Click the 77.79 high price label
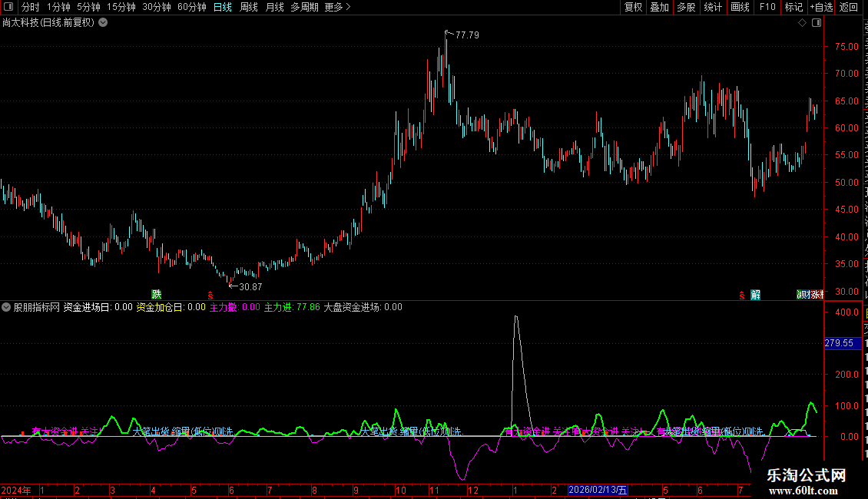Viewport: 868px width, 499px height. [467, 35]
